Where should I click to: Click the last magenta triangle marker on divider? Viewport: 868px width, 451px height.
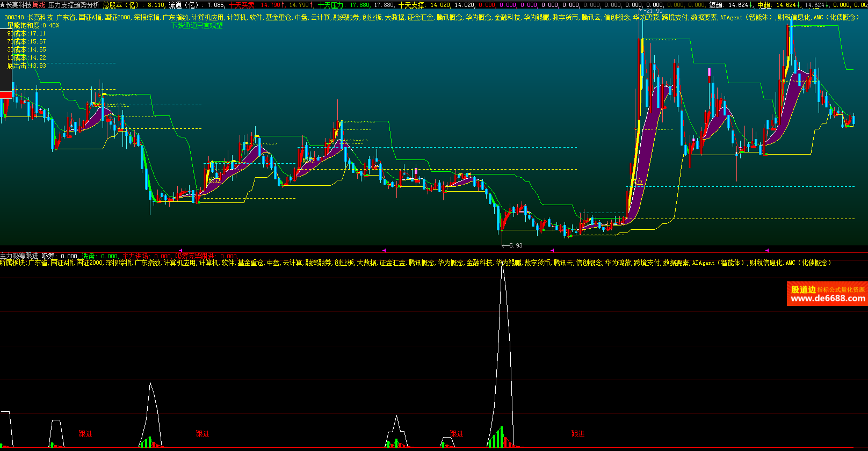coord(767,250)
